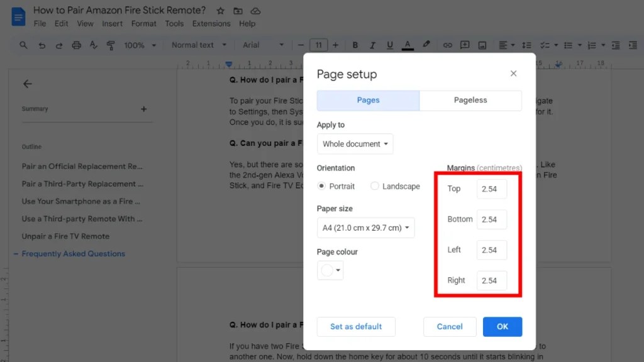Add a comment with the comment icon
The height and width of the screenshot is (362, 644).
pyautogui.click(x=464, y=45)
